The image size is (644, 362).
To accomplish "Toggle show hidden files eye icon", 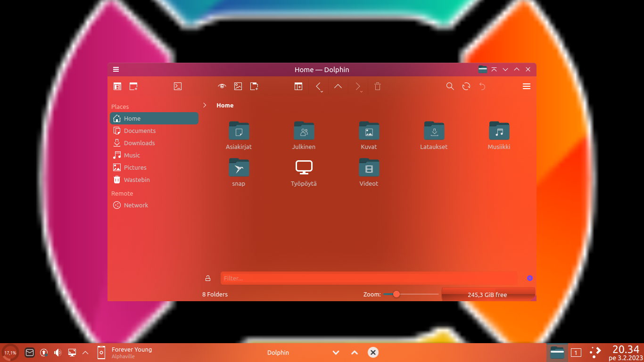I will pyautogui.click(x=222, y=86).
